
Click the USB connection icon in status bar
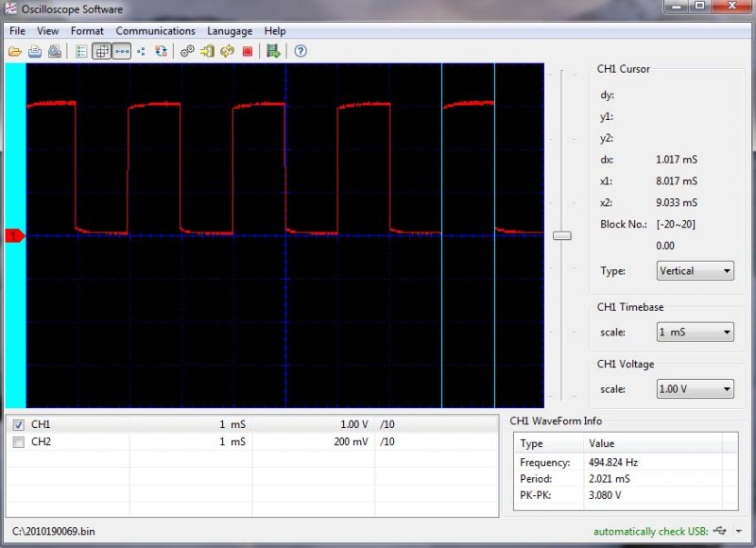point(720,531)
